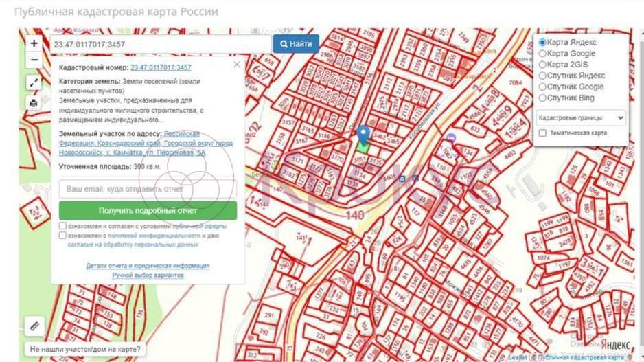The width and height of the screenshot is (644, 362).
Task: Click the Яндекс logo on the map
Action: click(x=616, y=345)
